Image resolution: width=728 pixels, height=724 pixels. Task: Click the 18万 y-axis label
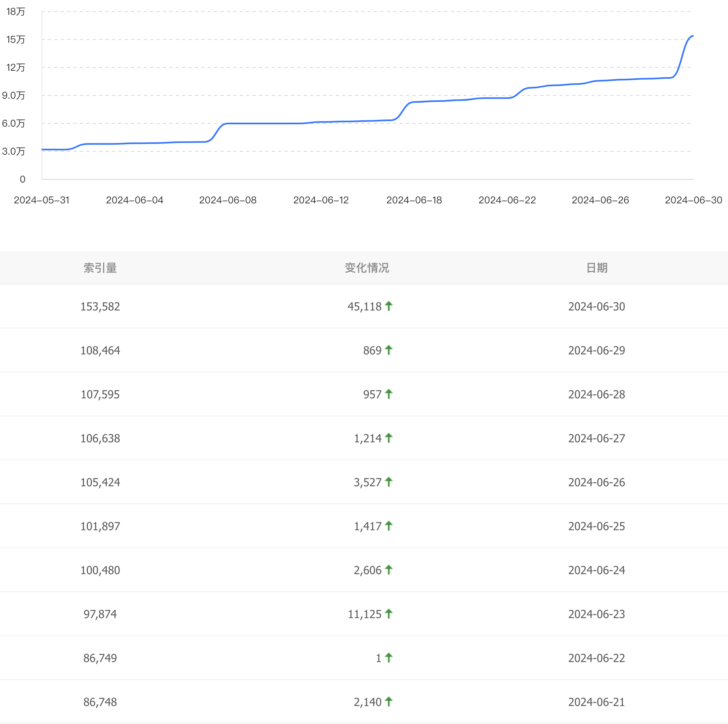tap(16, 12)
